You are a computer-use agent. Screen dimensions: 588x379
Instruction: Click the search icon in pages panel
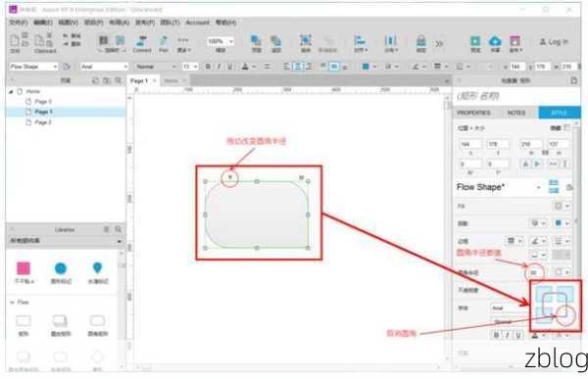coord(119,80)
